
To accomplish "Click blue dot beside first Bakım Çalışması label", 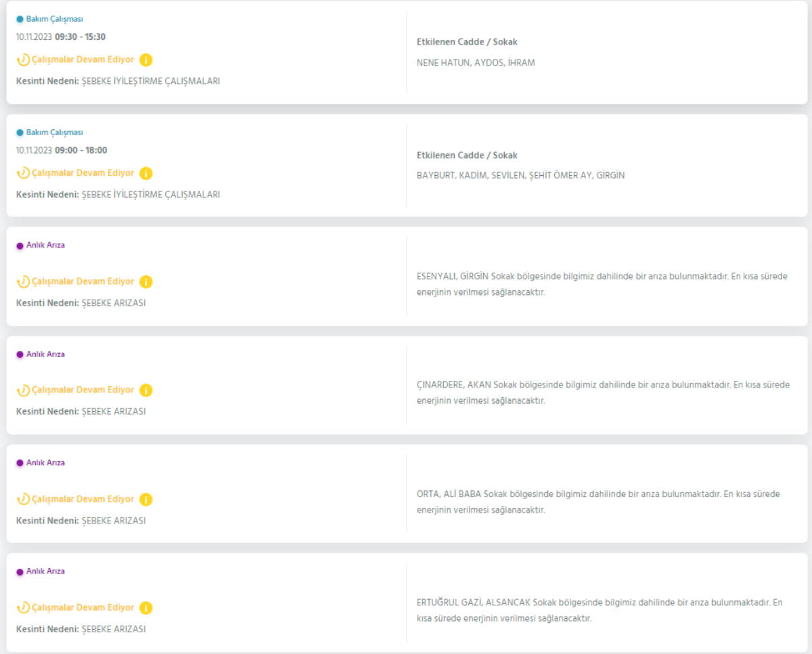I will click(x=20, y=19).
